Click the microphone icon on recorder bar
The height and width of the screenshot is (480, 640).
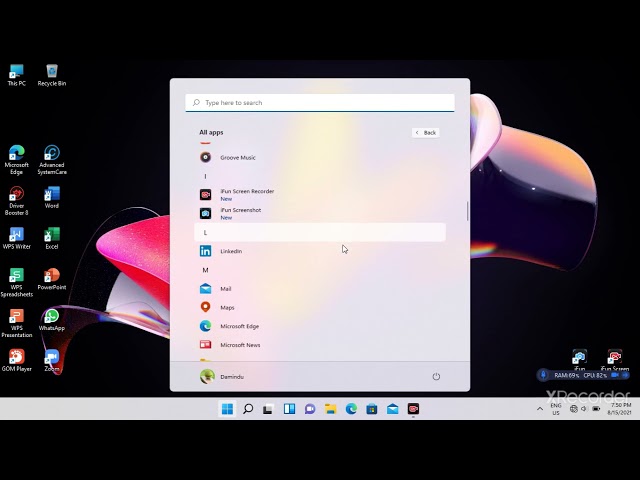543,375
